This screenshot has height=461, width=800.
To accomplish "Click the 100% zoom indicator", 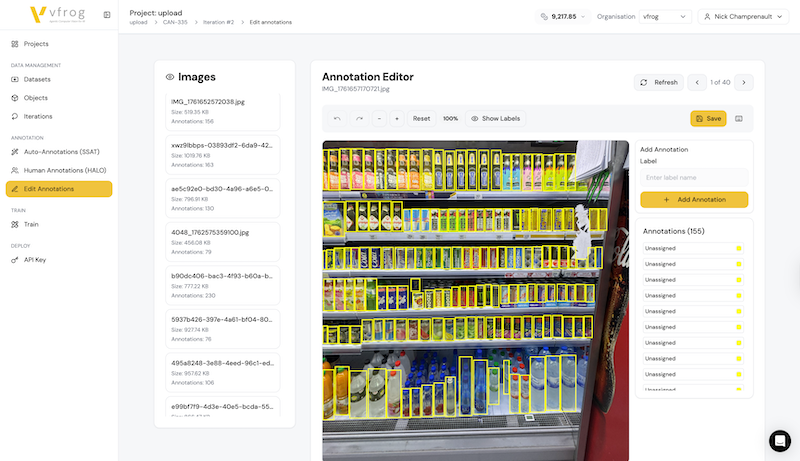I will click(x=451, y=118).
